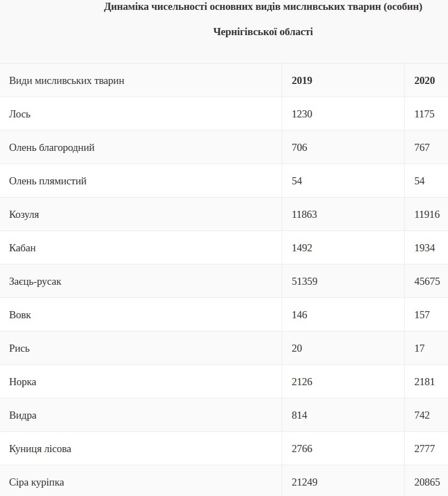Screen dimensions: 448x496
Task: Click the 2019 value for Видра
Action: point(300,415)
